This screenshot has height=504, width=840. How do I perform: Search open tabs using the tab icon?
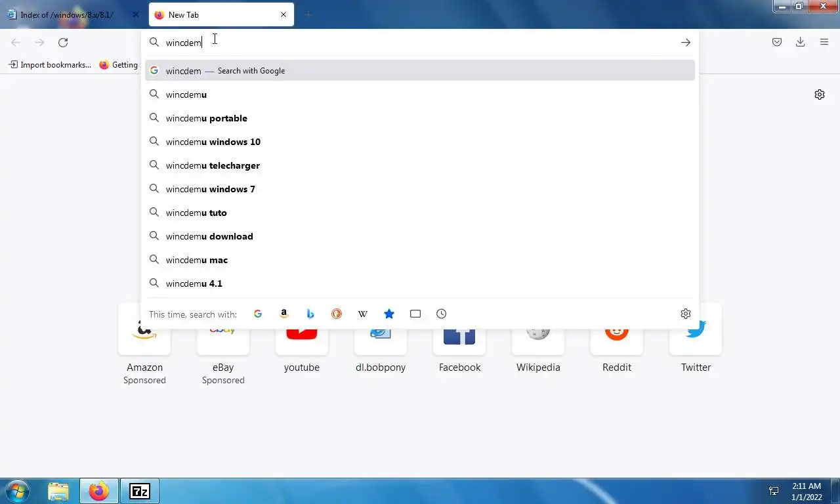pos(415,314)
